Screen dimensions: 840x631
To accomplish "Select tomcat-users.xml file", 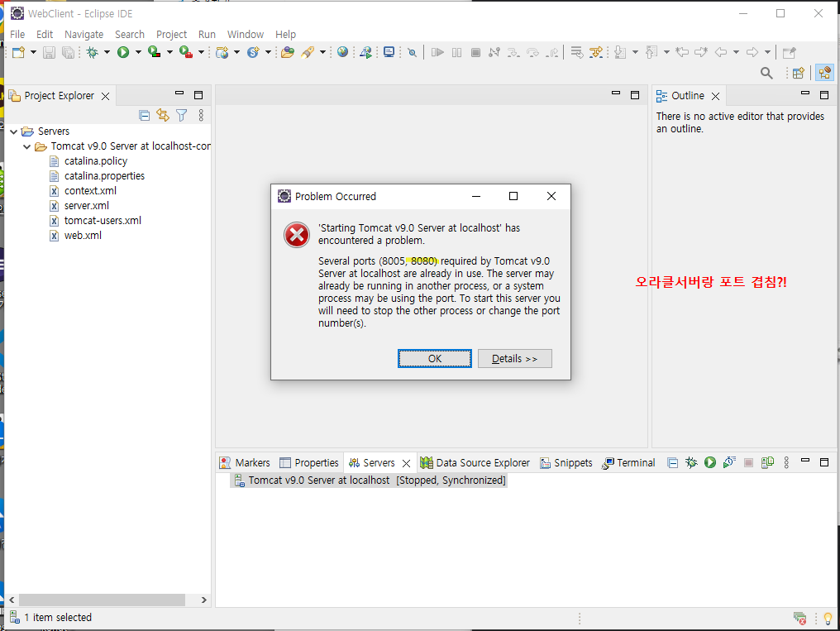I will coord(103,221).
